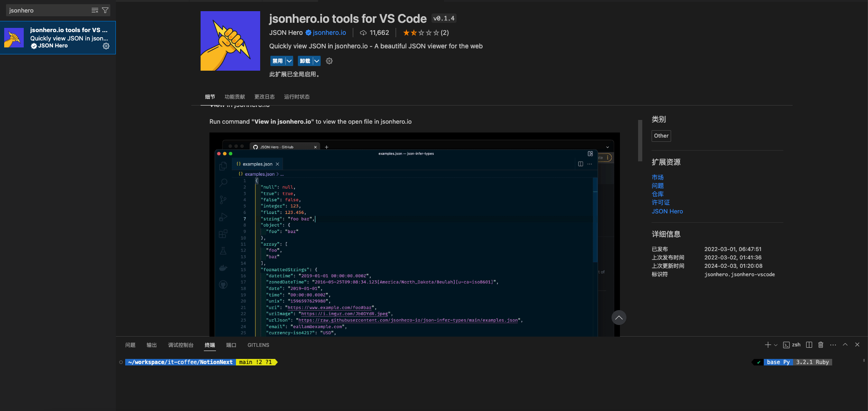Open the 仓库 repository resource link
Screen dimensions: 868x411
coord(658,194)
